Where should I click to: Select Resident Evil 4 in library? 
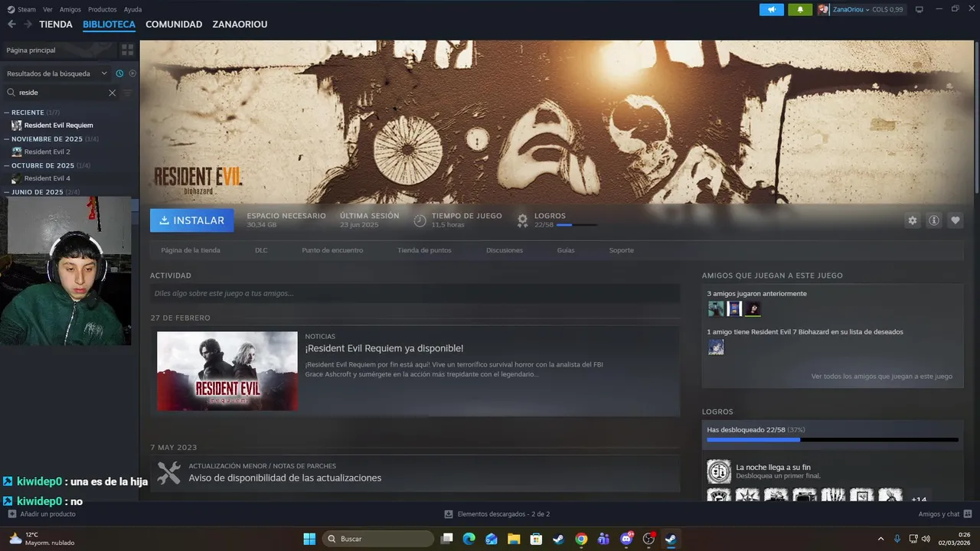tap(47, 178)
